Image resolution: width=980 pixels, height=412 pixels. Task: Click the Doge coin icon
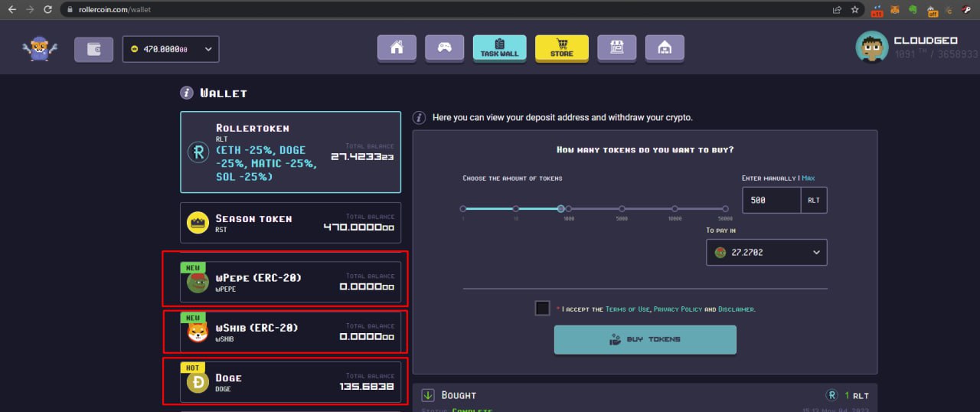pos(198,382)
